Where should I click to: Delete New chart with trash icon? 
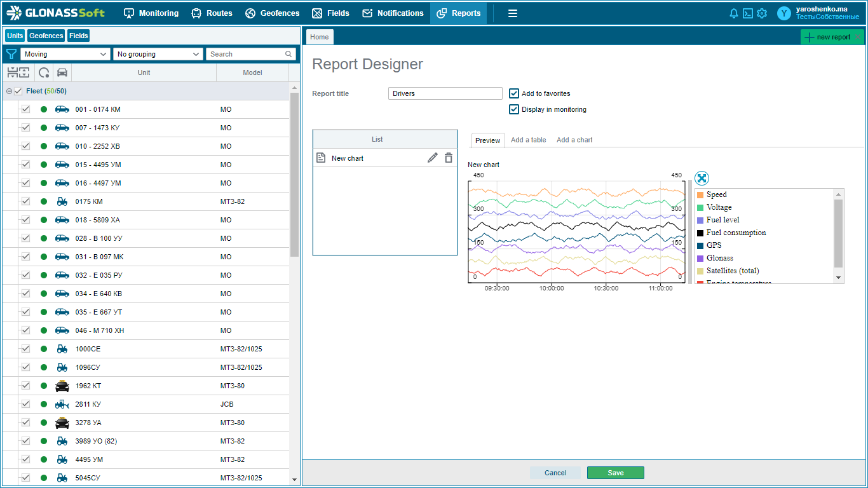[x=449, y=158]
